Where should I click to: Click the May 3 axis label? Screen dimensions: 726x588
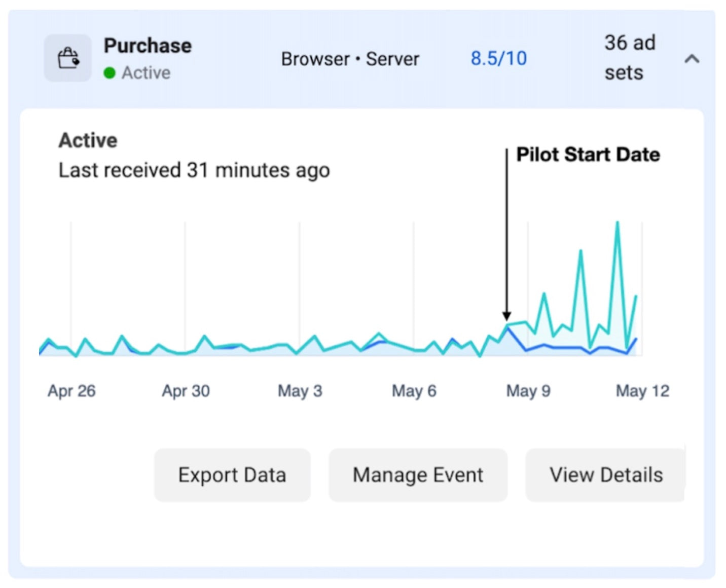(300, 391)
